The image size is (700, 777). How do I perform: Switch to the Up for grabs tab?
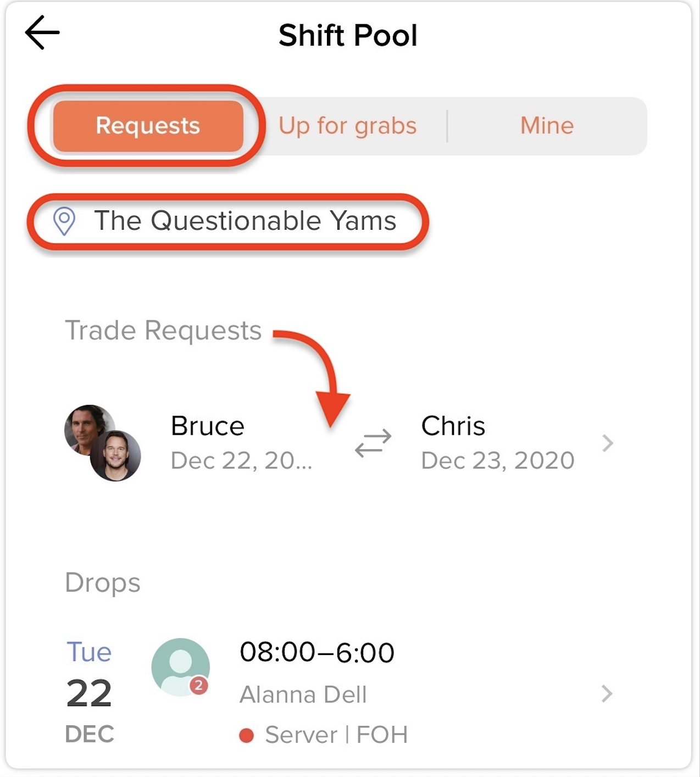click(347, 126)
